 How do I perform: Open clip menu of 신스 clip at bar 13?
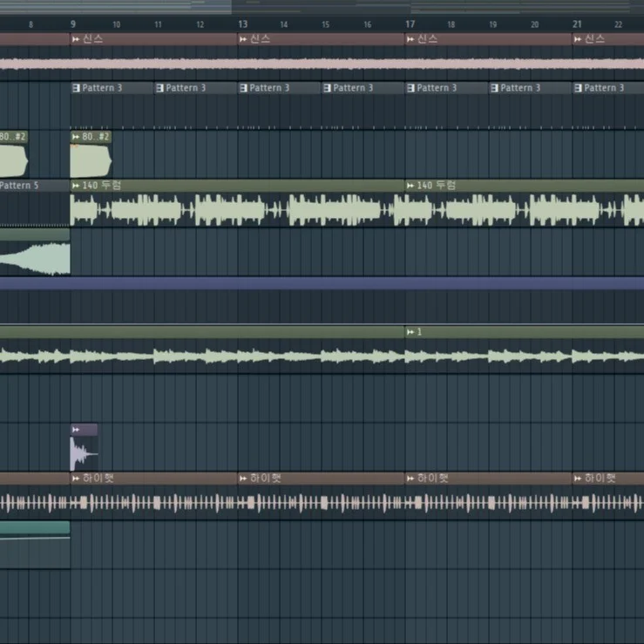243,39
